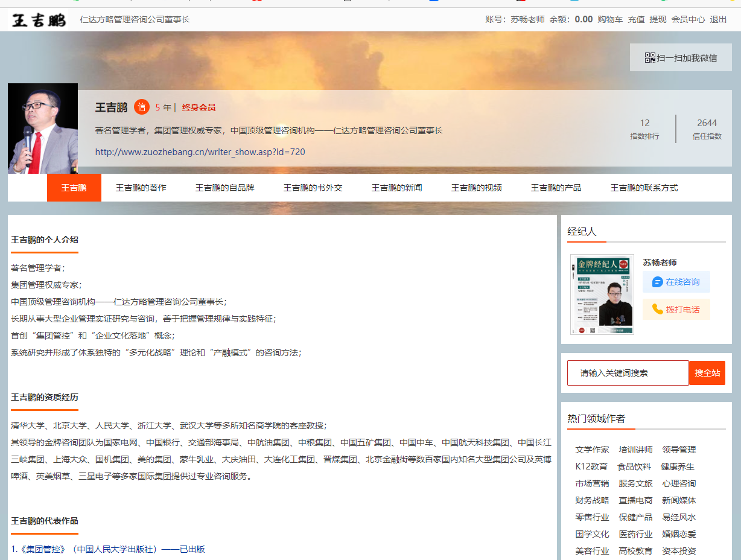Open the 王吉鹏的视频 tab
Image resolution: width=741 pixels, height=560 pixels.
[x=476, y=188]
